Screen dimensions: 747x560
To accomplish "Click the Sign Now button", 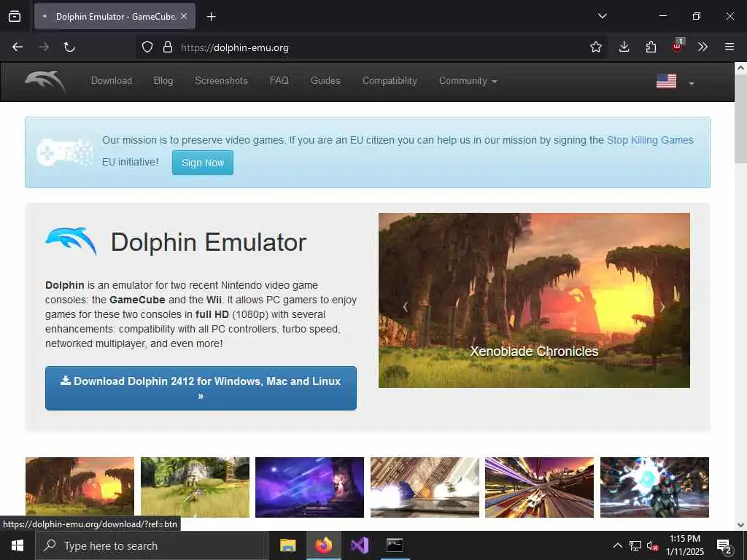I will pos(203,163).
